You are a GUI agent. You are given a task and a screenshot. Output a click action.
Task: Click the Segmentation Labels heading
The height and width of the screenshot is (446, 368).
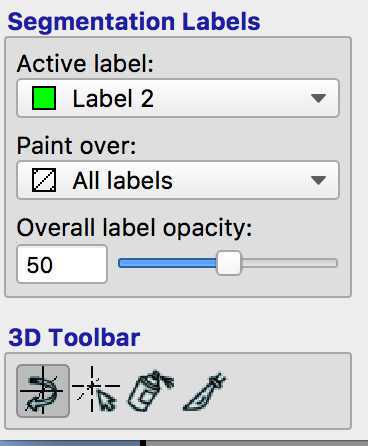point(134,22)
